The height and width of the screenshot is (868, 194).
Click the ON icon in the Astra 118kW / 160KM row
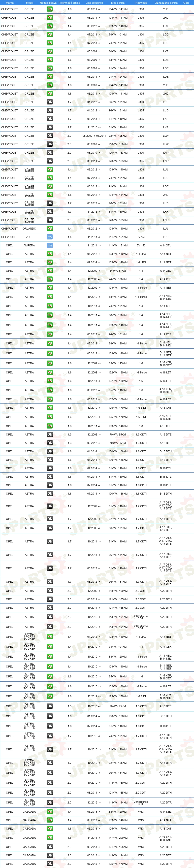click(50, 591)
